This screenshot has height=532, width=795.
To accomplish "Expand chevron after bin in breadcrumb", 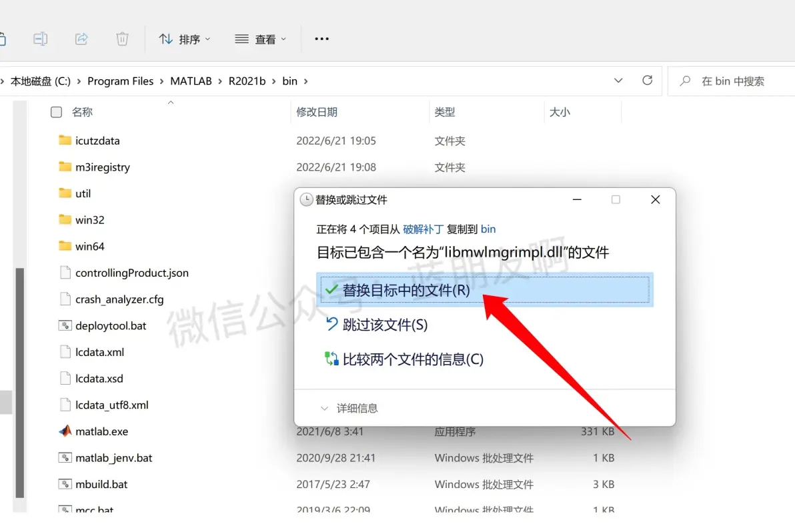I will (x=305, y=81).
